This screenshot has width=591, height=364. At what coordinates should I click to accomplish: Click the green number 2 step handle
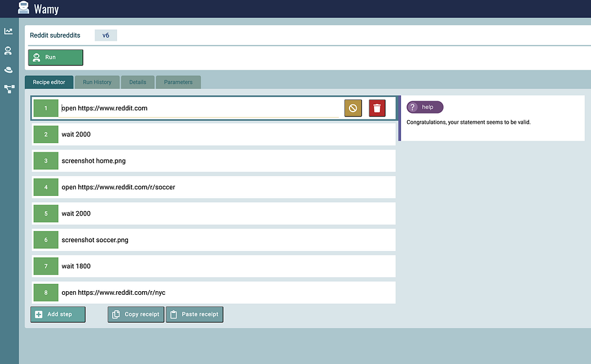[46, 135]
